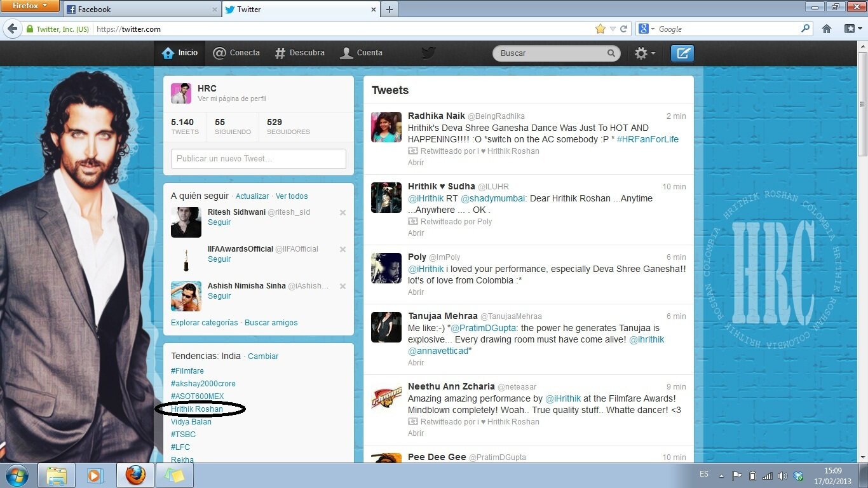This screenshot has width=868, height=488.
Task: Click the Twitter bird logo in navbar
Action: (428, 53)
